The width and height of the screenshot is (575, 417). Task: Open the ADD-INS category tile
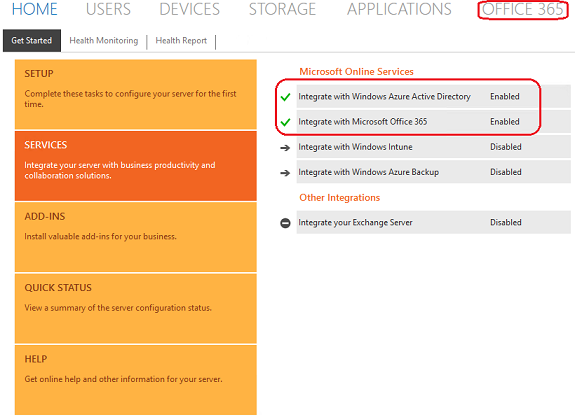[136, 237]
